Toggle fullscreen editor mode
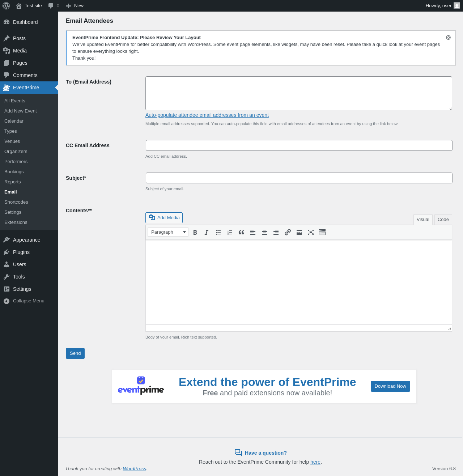 [311, 232]
